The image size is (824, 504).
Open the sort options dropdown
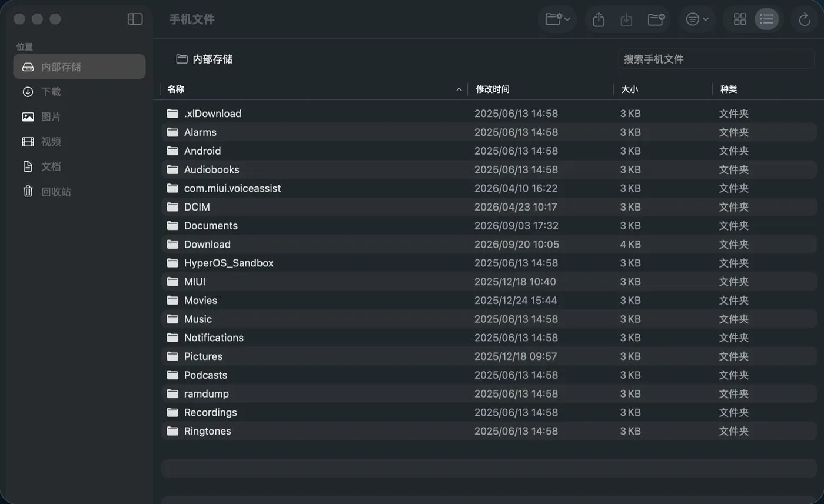(697, 19)
